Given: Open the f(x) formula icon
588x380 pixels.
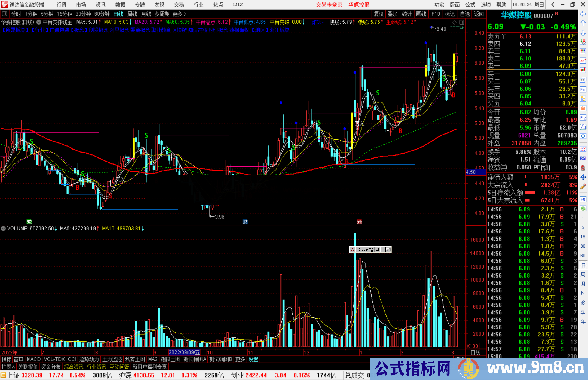Looking at the screenshot, I should click(583, 127).
